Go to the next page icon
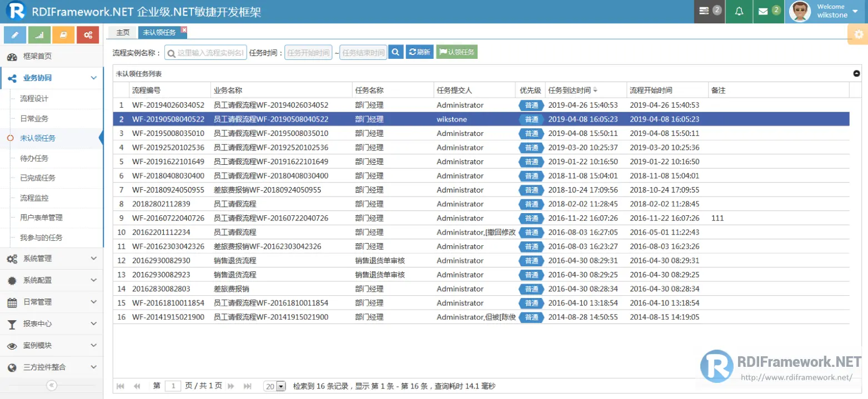This screenshot has height=399, width=868. click(231, 386)
